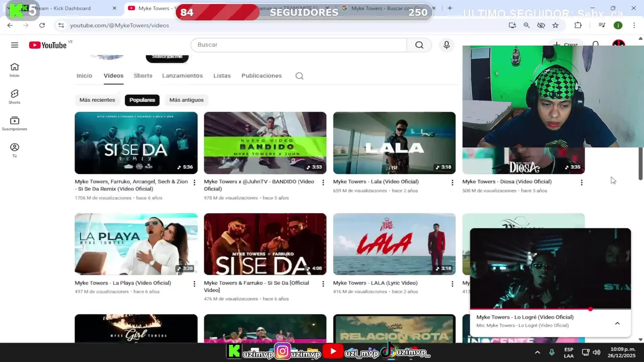The height and width of the screenshot is (362, 644).
Task: Open the zoom magnifier in address bar
Action: [526, 25]
